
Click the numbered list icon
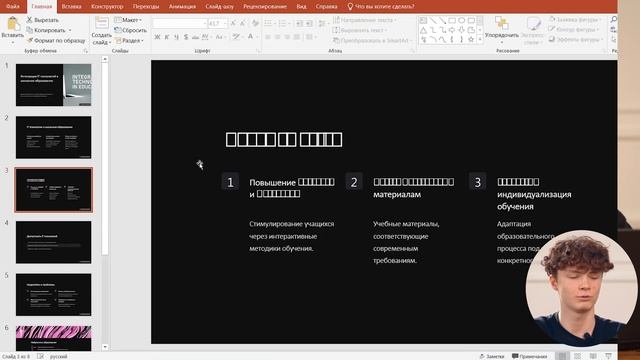[283, 24]
